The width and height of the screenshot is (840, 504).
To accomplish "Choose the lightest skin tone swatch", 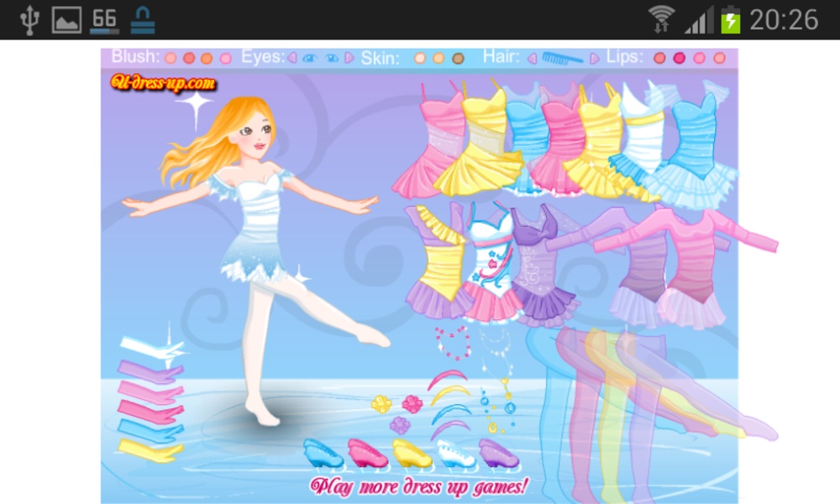I will click(419, 58).
